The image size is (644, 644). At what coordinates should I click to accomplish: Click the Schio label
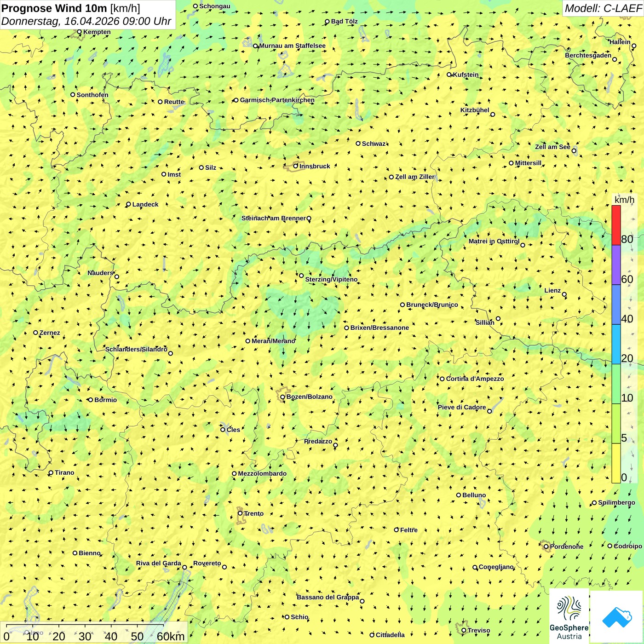tap(299, 617)
